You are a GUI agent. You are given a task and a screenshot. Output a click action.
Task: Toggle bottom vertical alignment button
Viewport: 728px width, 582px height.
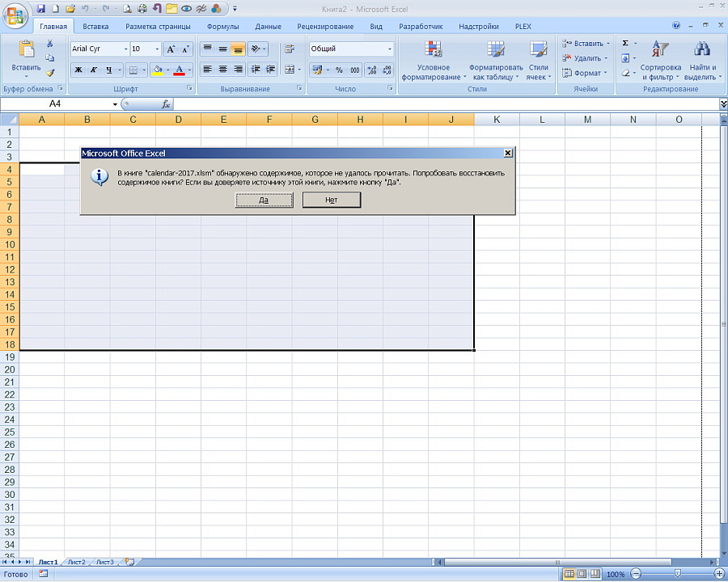(x=237, y=49)
